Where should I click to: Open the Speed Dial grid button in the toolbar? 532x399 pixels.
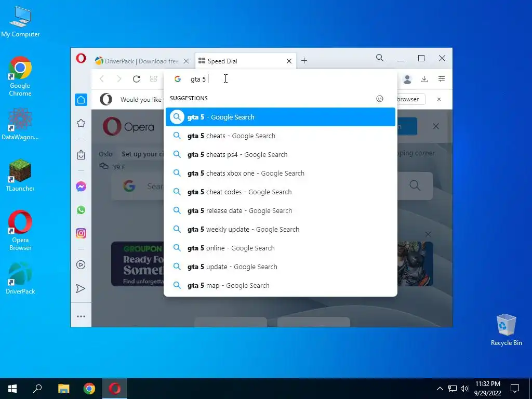point(153,79)
